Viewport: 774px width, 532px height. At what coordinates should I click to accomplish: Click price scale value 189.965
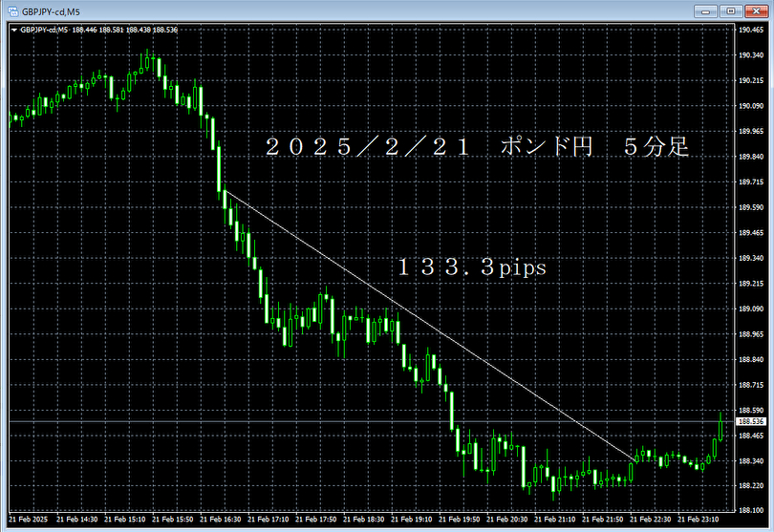(751, 131)
